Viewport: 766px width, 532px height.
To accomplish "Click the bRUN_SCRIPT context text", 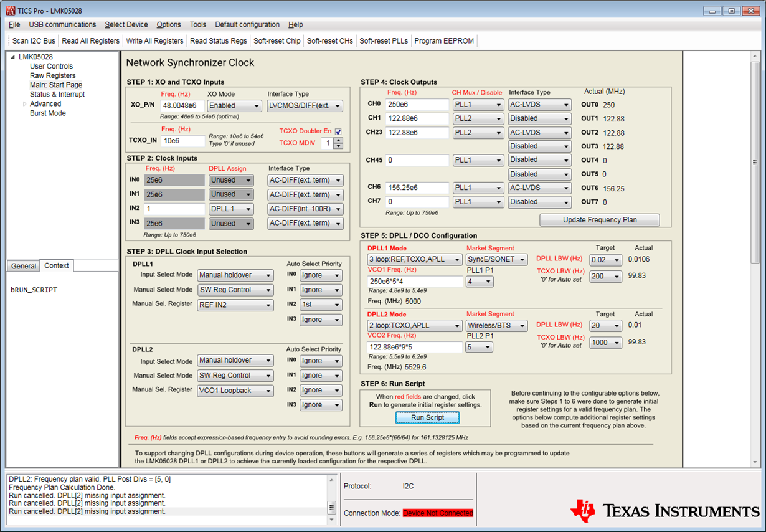I will click(x=34, y=290).
